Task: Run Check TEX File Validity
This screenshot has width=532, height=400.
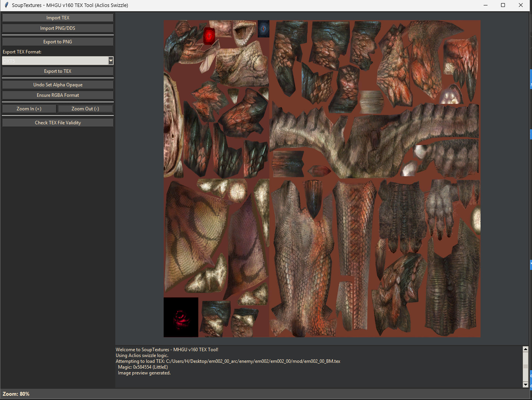Action: [57, 122]
